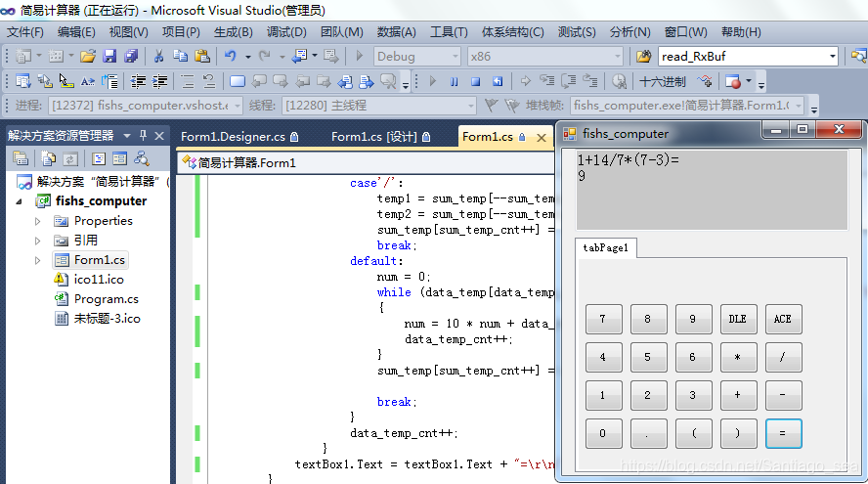Image resolution: width=868 pixels, height=484 pixels.
Task: Click the DLE delete button in calculator
Action: (738, 319)
